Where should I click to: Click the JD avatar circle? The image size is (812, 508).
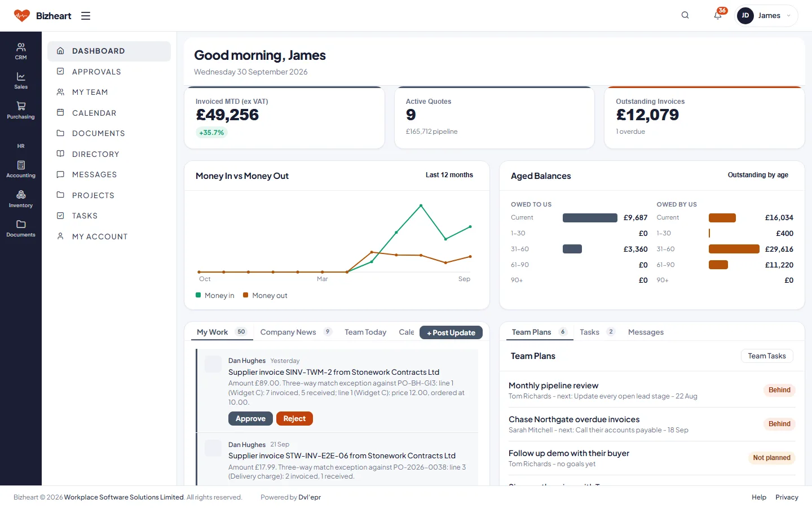[745, 16]
